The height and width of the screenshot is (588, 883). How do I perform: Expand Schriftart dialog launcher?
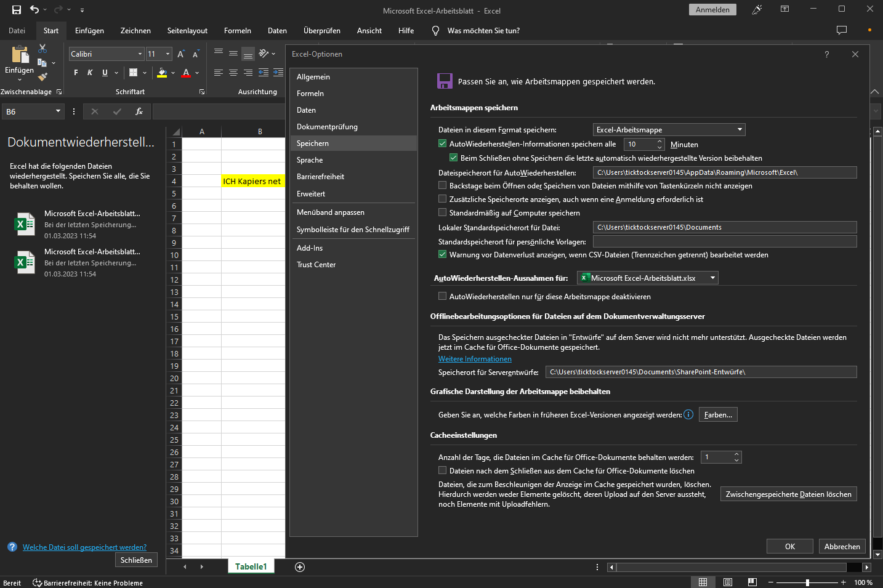[202, 92]
